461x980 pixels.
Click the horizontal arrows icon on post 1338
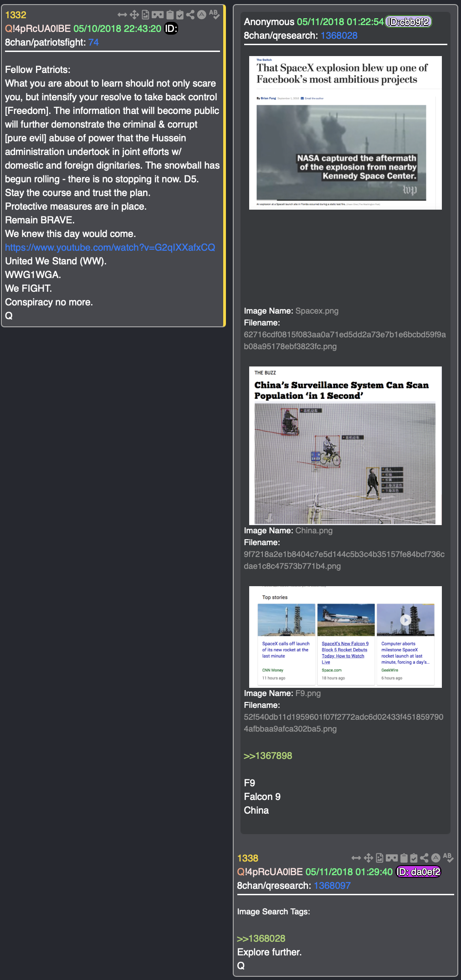[356, 858]
